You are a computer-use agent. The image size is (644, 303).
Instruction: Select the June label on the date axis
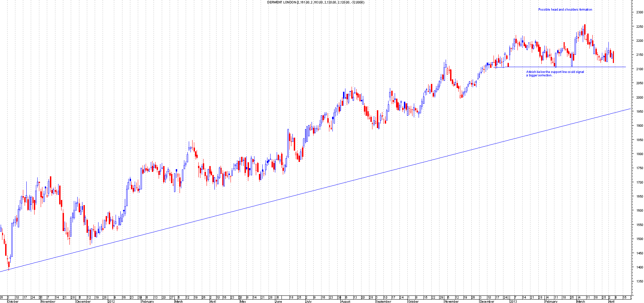pos(279,302)
